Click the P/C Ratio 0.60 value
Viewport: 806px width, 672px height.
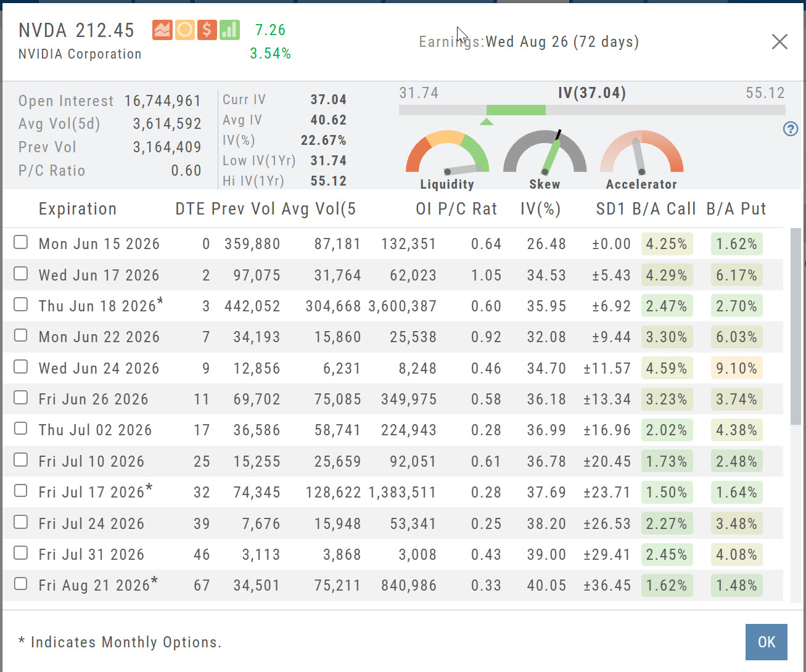tap(186, 171)
